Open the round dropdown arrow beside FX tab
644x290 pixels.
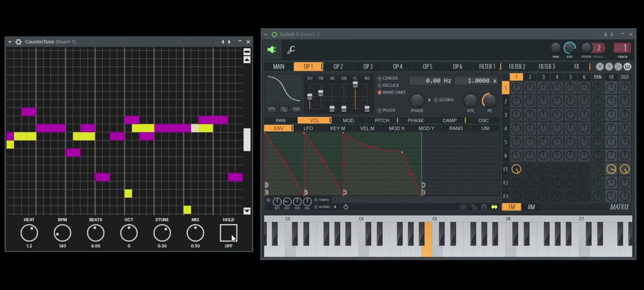coord(600,67)
